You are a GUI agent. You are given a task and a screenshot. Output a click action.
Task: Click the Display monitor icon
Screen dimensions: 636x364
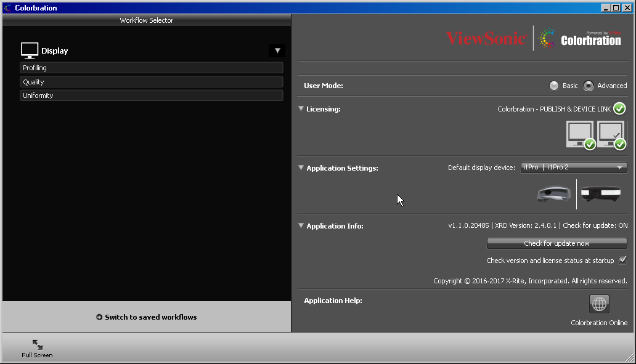tap(30, 51)
